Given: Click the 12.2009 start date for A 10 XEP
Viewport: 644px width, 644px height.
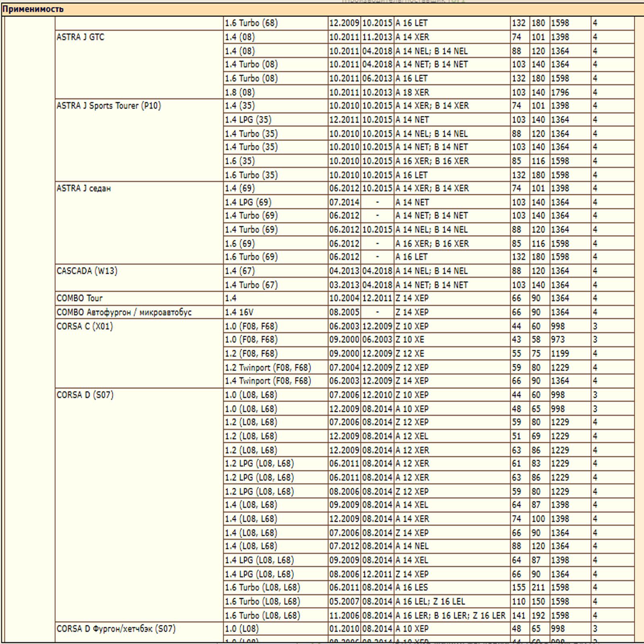Looking at the screenshot, I should [344, 409].
